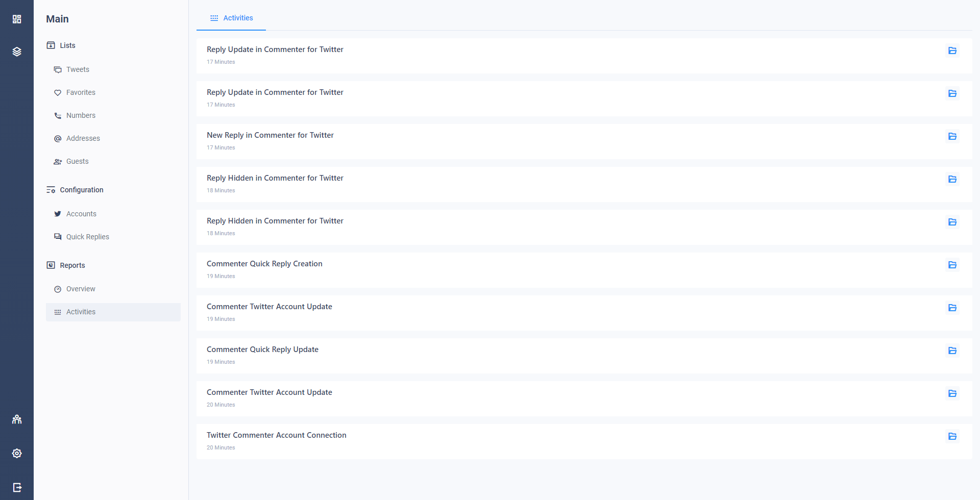Click the heart icon beside Favorites
The image size is (980, 500).
tap(58, 93)
